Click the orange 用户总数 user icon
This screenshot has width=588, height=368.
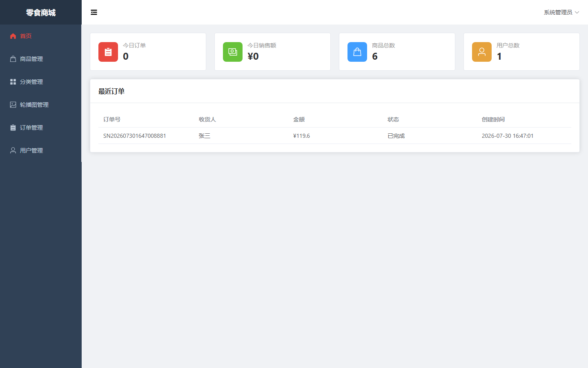(482, 52)
